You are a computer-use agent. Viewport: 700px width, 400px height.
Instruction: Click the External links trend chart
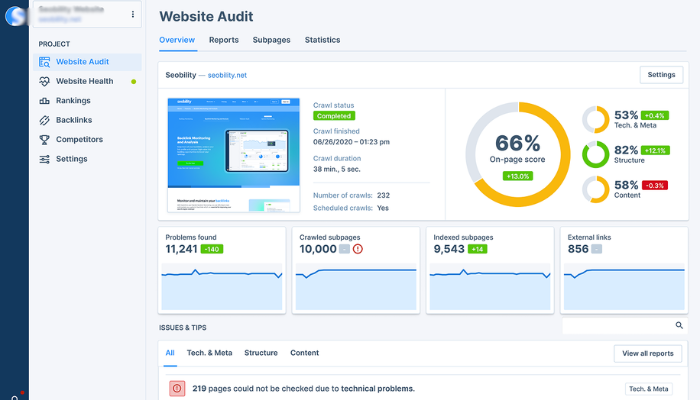tap(624, 287)
